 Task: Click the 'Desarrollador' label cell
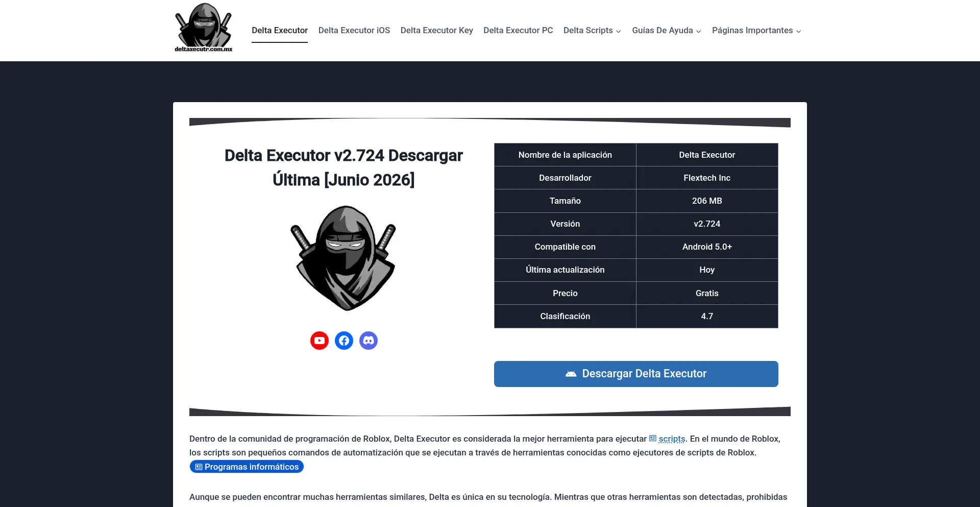[565, 178]
